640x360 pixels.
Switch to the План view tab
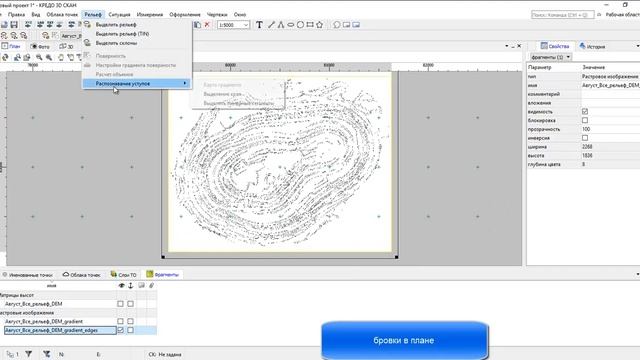(11, 46)
